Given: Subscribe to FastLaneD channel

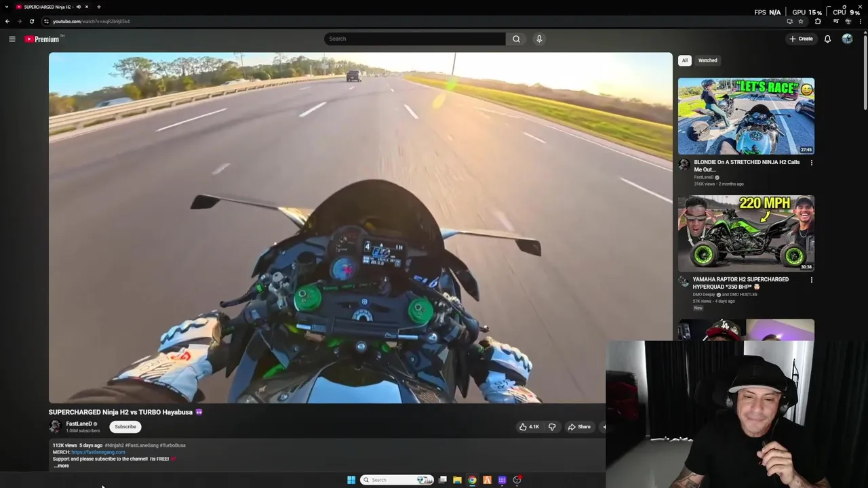Looking at the screenshot, I should pos(125,427).
